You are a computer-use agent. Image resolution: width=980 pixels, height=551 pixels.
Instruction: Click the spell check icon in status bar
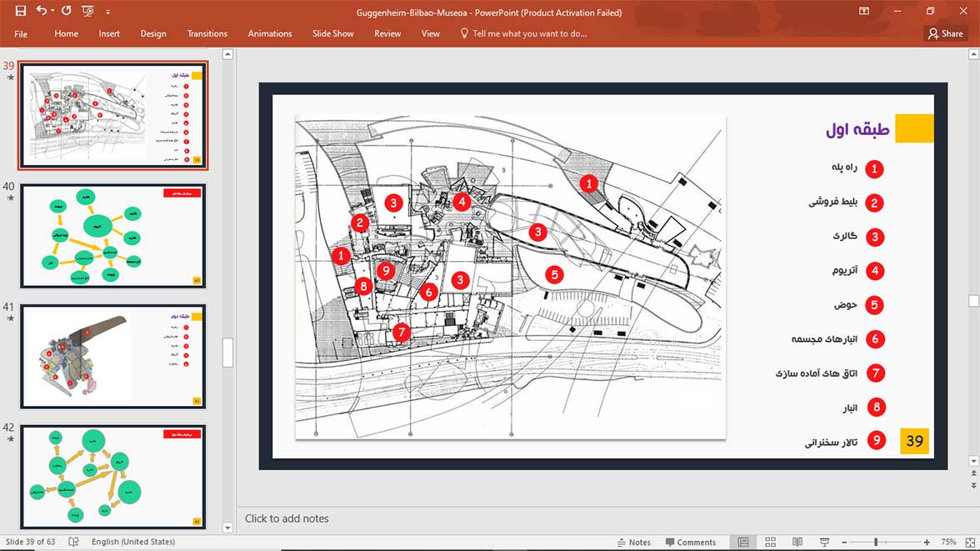tap(73, 542)
